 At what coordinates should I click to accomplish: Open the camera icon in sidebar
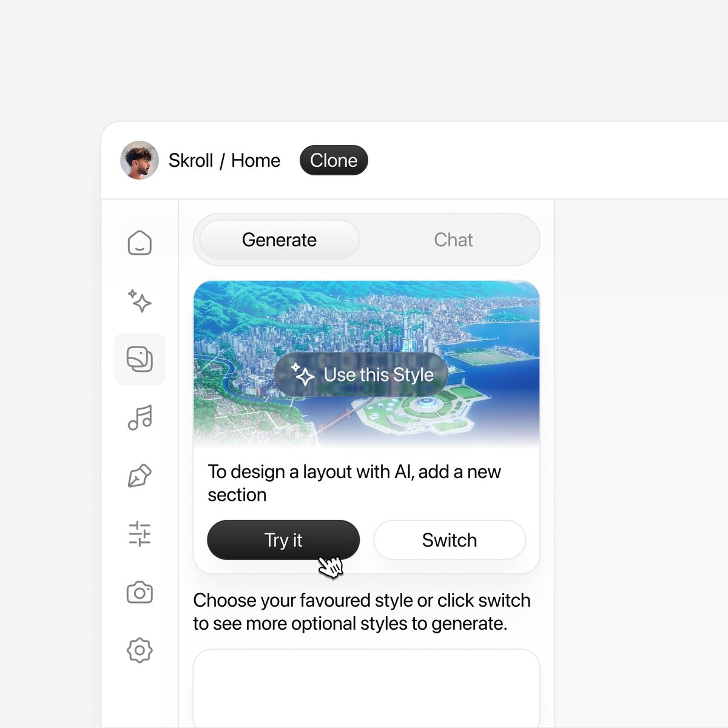(x=140, y=593)
